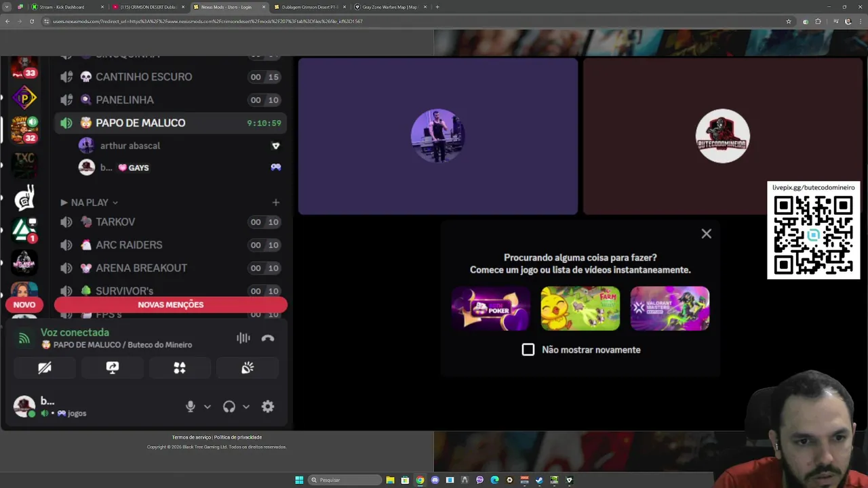Image resolution: width=868 pixels, height=488 pixels.
Task: Jump to NOVAS MENÇÕES
Action: pos(171,305)
